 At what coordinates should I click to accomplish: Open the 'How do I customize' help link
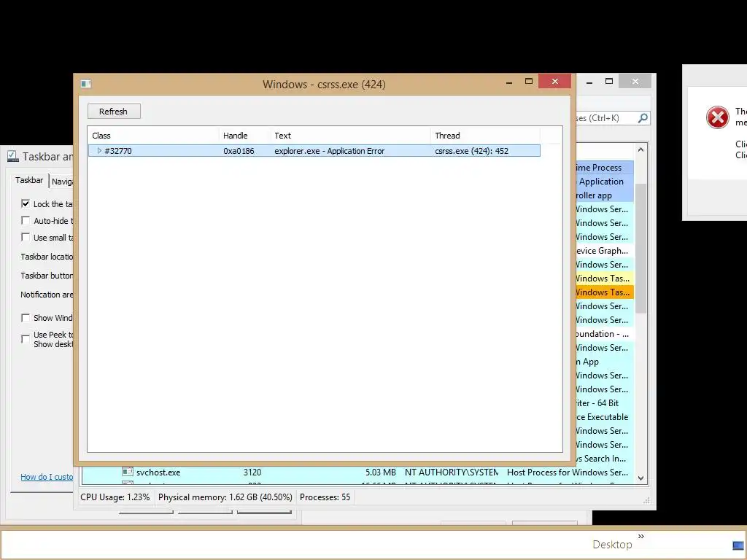47,477
